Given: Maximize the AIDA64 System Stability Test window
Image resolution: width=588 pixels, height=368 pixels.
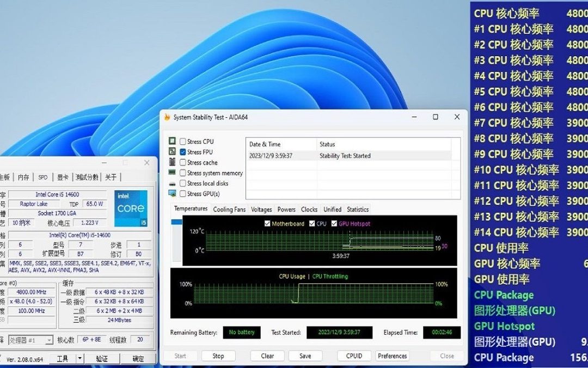Looking at the screenshot, I should (436, 117).
